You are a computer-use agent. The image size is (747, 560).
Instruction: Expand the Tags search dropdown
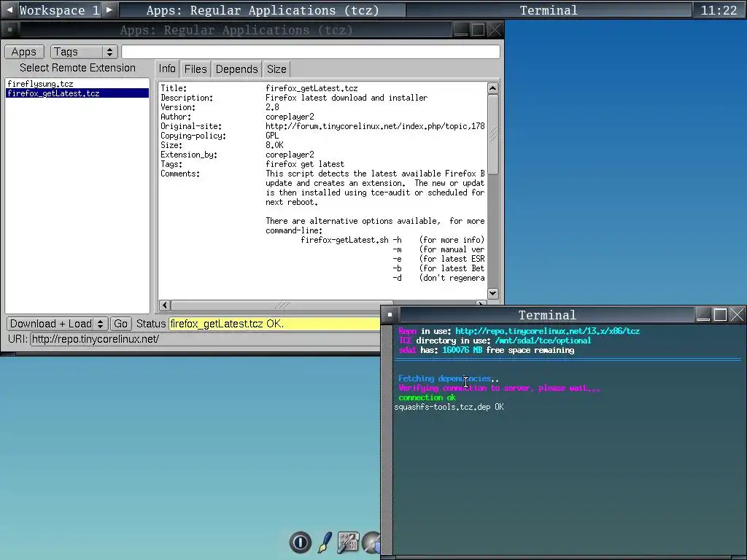(x=84, y=52)
